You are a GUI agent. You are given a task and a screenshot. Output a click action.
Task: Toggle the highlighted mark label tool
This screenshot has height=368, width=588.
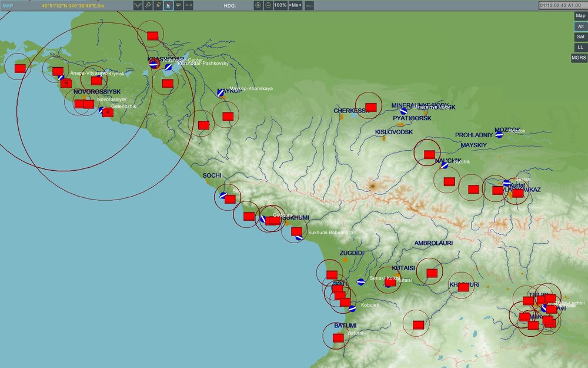coord(168,5)
